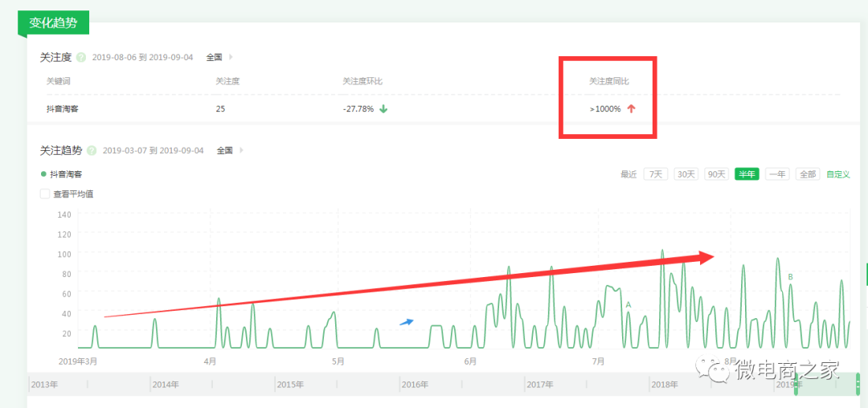
Task: Grab the right handle of the timeline range slider
Action: [858, 384]
